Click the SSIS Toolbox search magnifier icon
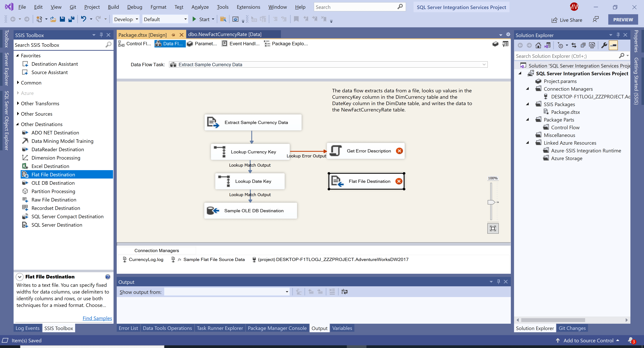This screenshot has height=348, width=644. point(109,45)
